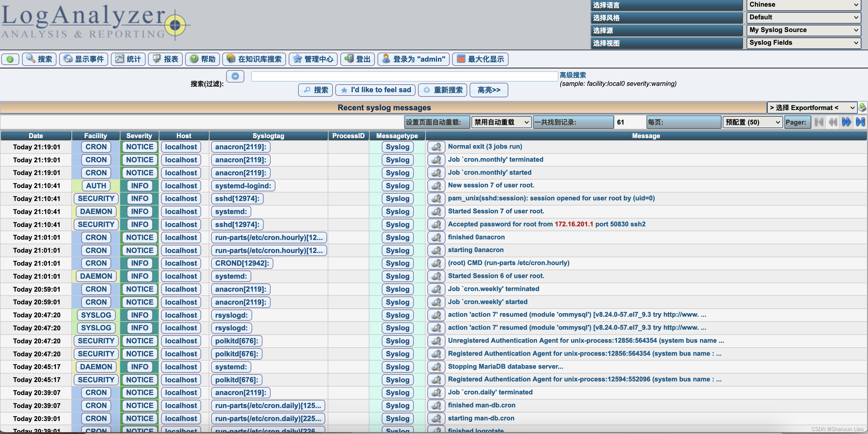Click the 登出 logout icon
Screen dimensions: 868x434
pos(358,59)
